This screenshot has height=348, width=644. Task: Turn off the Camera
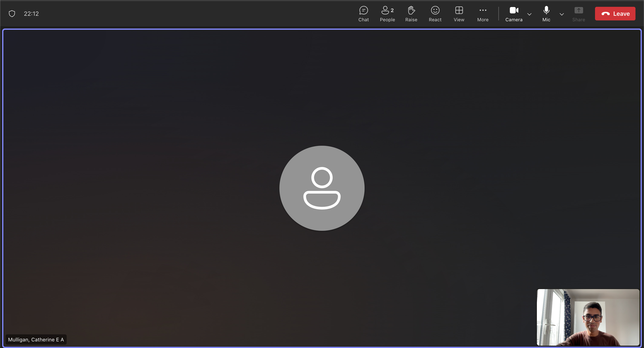[514, 14]
